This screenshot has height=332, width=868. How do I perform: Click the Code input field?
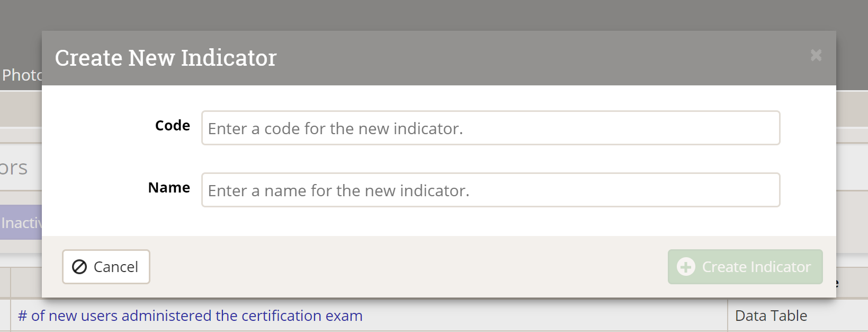click(x=490, y=128)
